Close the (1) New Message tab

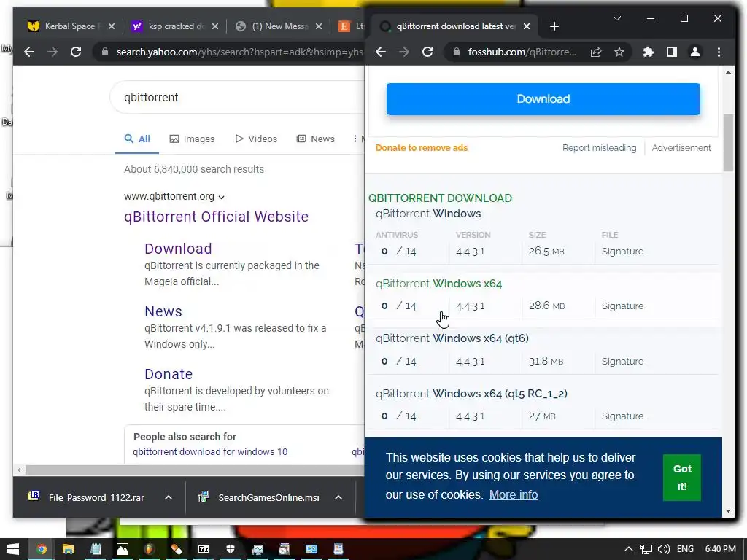(x=319, y=26)
